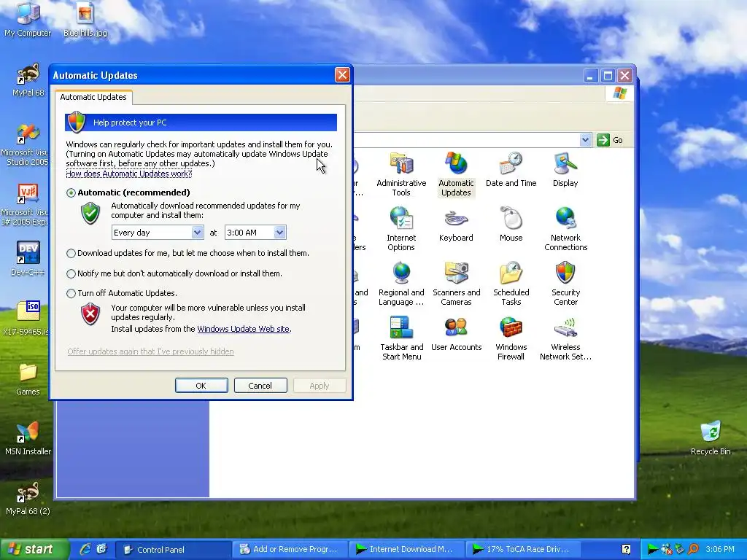Screen dimensions: 747x560
Task: Click OK in Automatic Updates dialog
Action: [x=201, y=386]
